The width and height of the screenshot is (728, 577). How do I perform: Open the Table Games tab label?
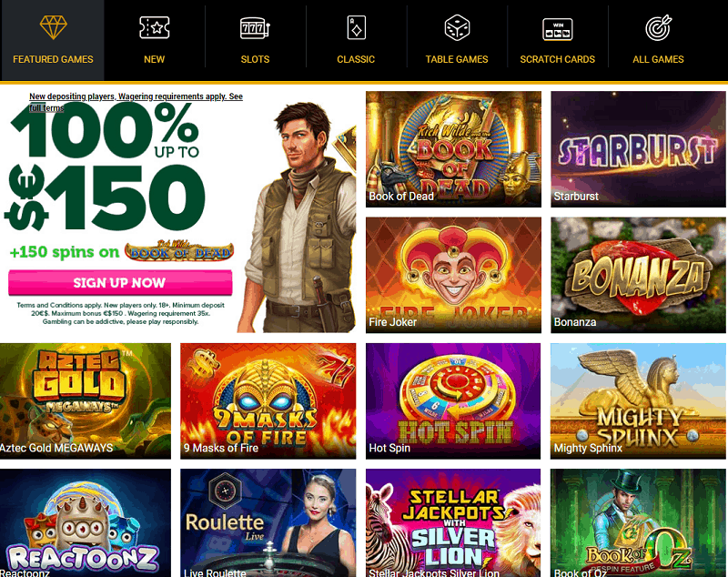pos(457,59)
